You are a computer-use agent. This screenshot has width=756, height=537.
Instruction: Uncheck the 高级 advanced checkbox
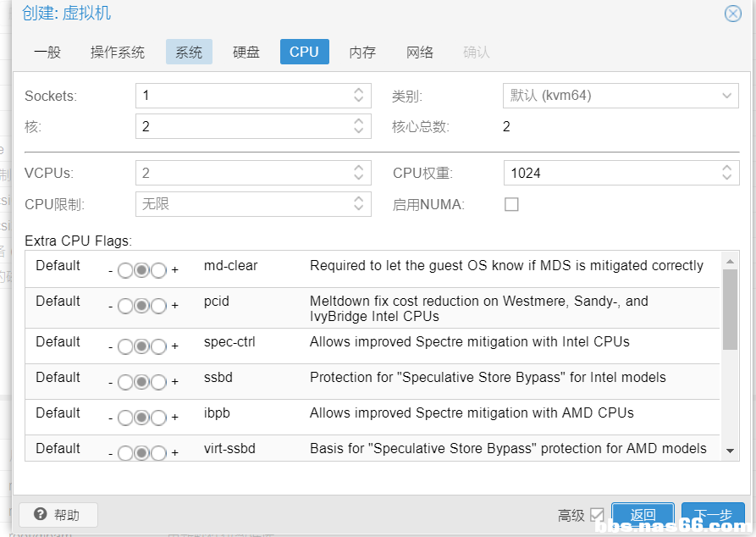597,515
